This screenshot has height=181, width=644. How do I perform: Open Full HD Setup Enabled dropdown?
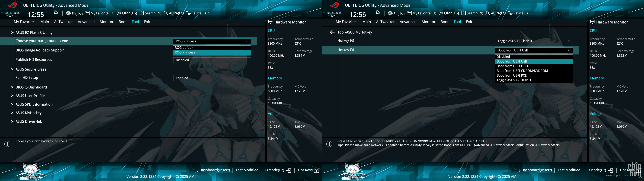click(212, 78)
